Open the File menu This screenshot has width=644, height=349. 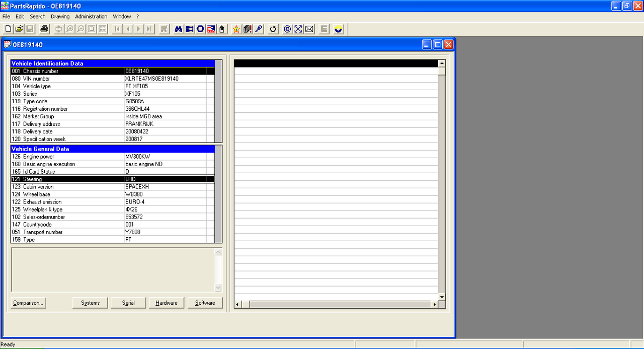click(x=6, y=17)
